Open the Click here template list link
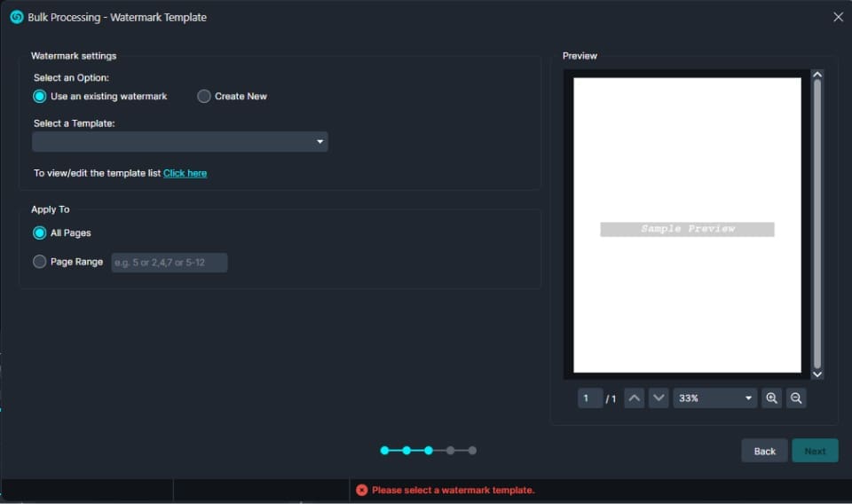 click(185, 173)
